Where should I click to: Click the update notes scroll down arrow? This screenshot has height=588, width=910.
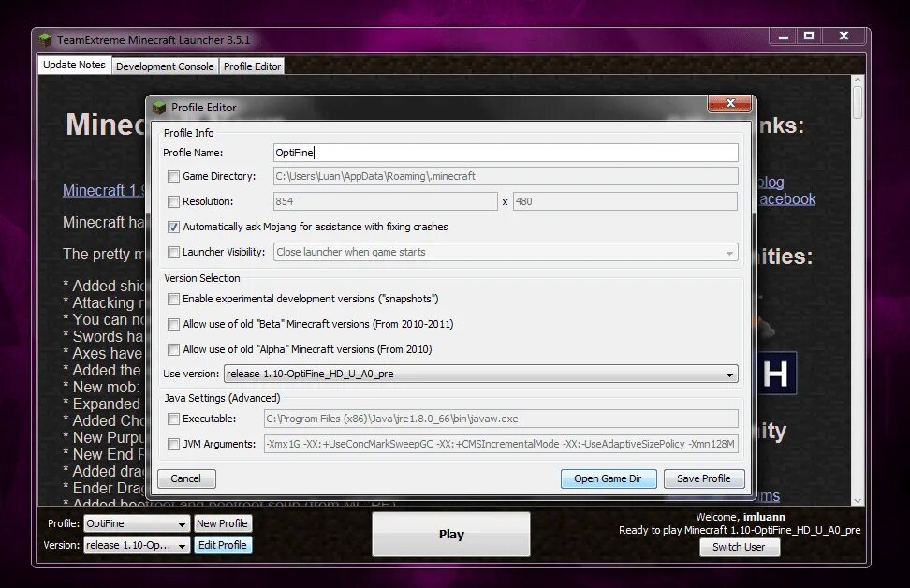point(858,500)
